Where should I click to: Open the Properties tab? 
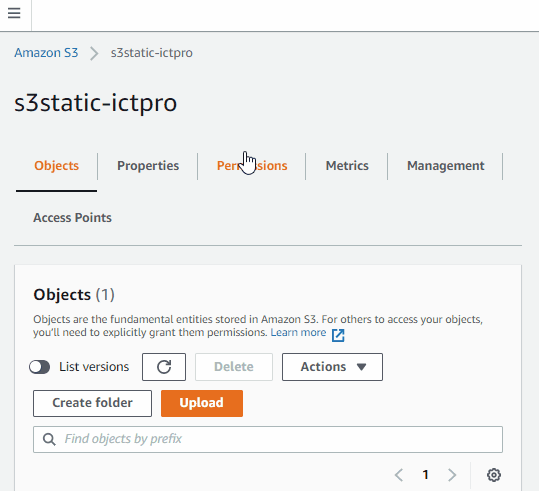pyautogui.click(x=148, y=166)
